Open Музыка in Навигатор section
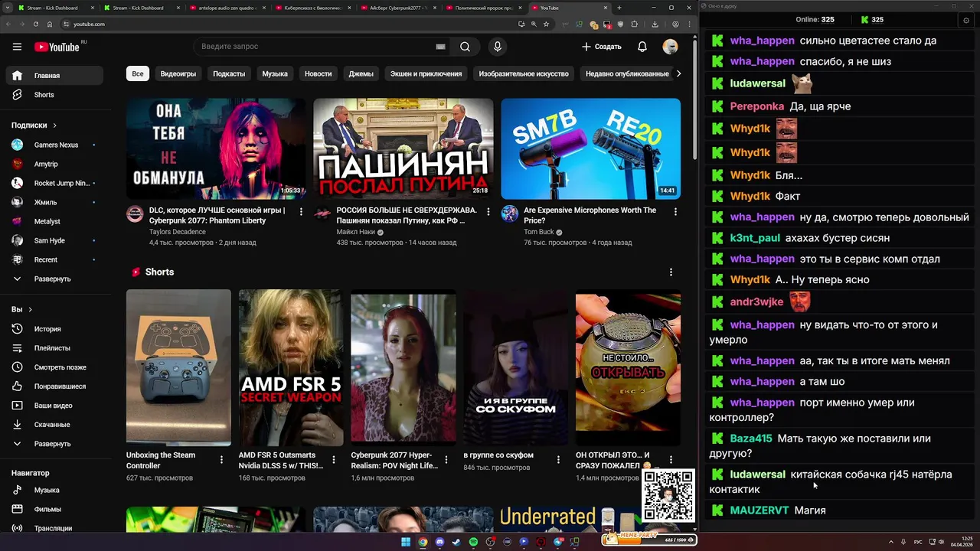The width and height of the screenshot is (980, 551). tap(54, 490)
